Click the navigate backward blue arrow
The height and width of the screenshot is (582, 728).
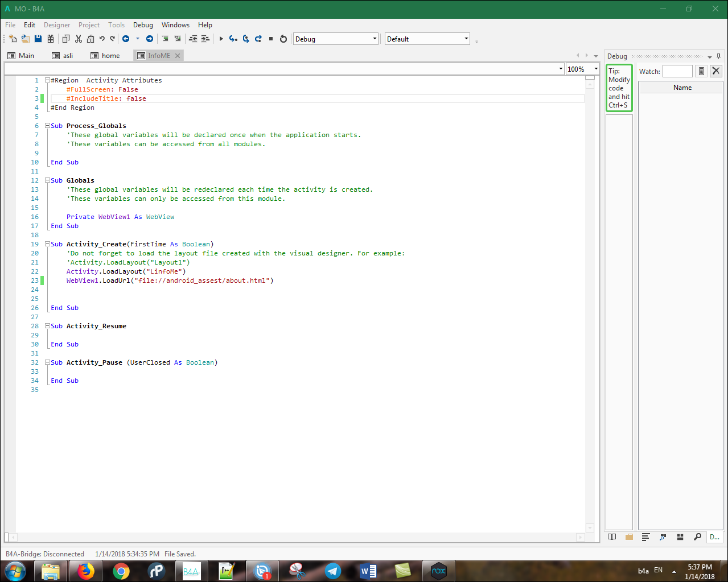coord(126,39)
